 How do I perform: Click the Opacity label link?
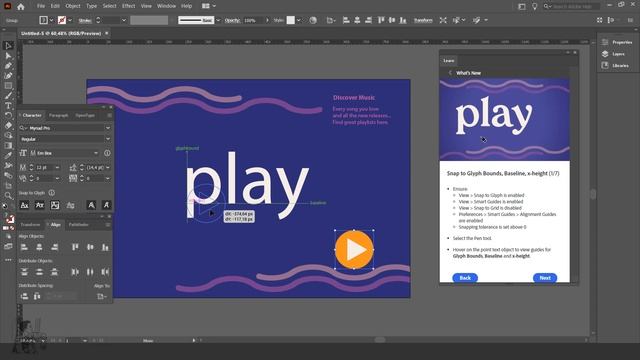pyautogui.click(x=232, y=20)
